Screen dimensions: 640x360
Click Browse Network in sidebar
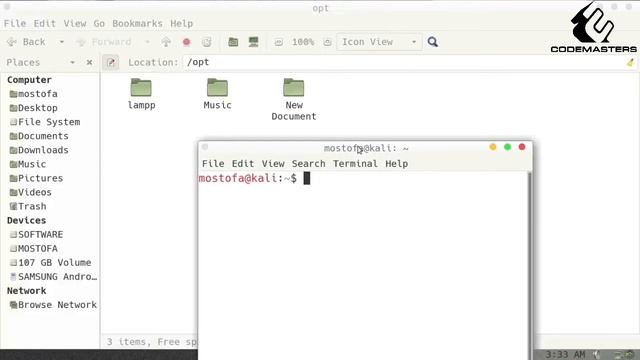click(53, 305)
